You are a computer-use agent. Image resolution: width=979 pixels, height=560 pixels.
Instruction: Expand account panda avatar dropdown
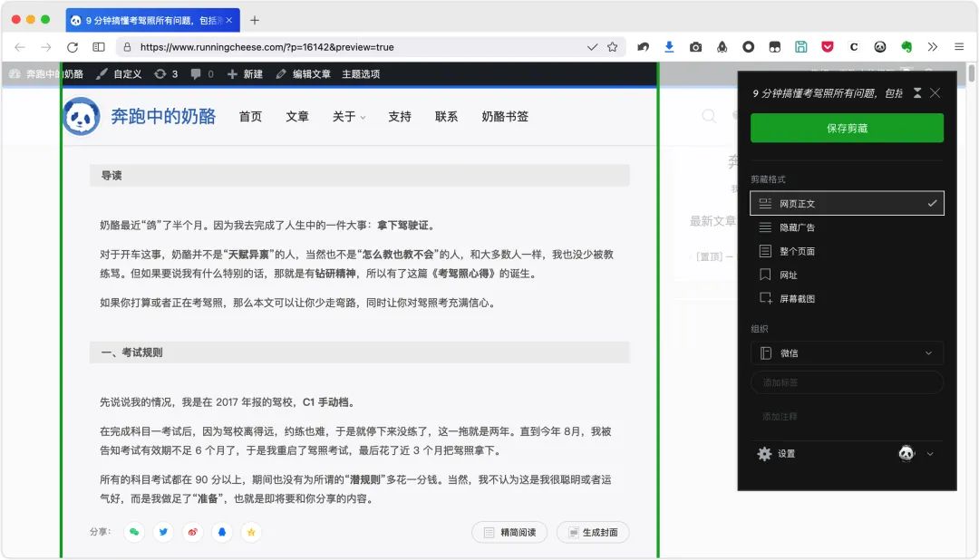(x=916, y=454)
